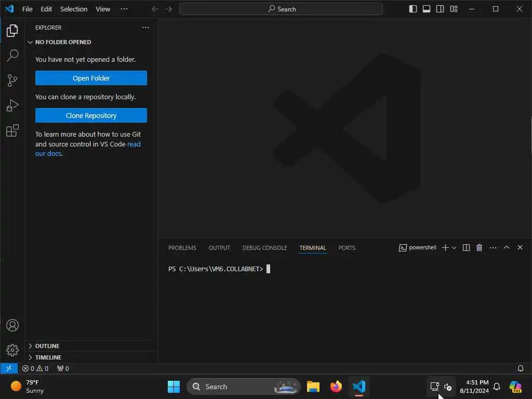532x399 pixels.
Task: Open the weather widget showing 79°F
Action: pyautogui.click(x=27, y=387)
